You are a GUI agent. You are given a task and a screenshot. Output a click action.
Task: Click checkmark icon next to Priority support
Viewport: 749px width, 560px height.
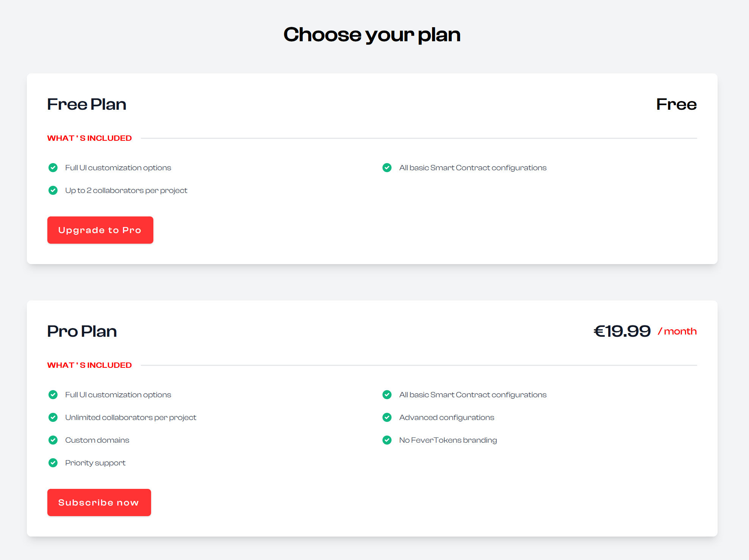click(53, 463)
